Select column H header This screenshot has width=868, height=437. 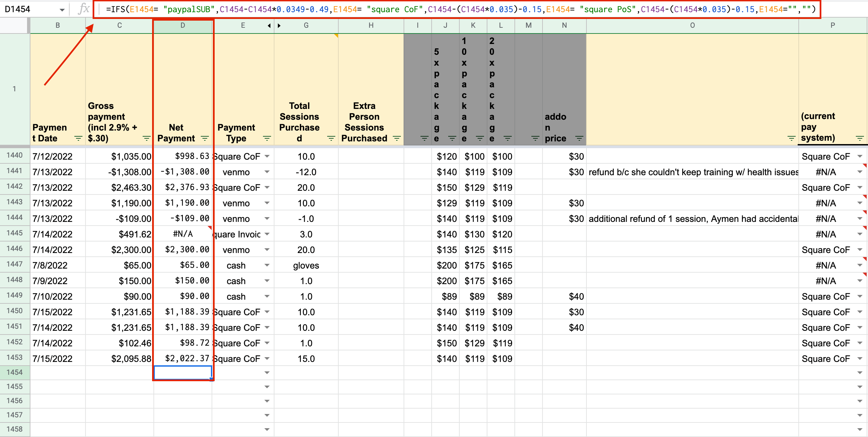tap(371, 26)
